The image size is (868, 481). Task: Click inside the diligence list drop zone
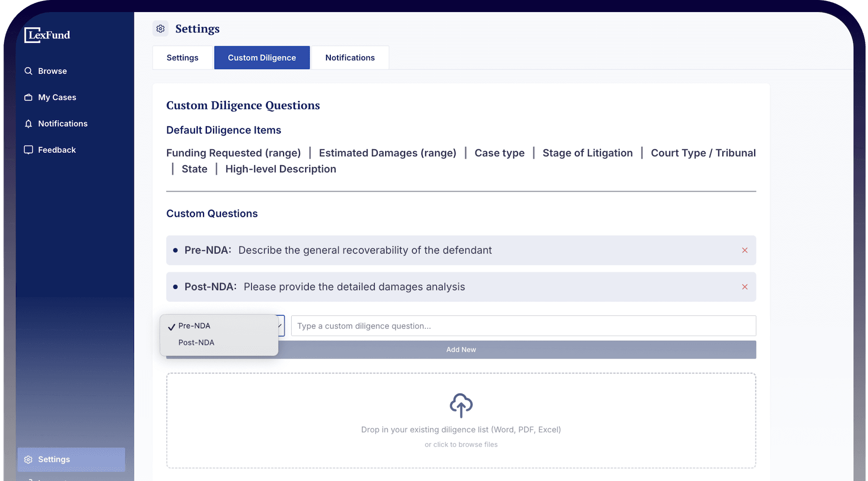pos(461,421)
